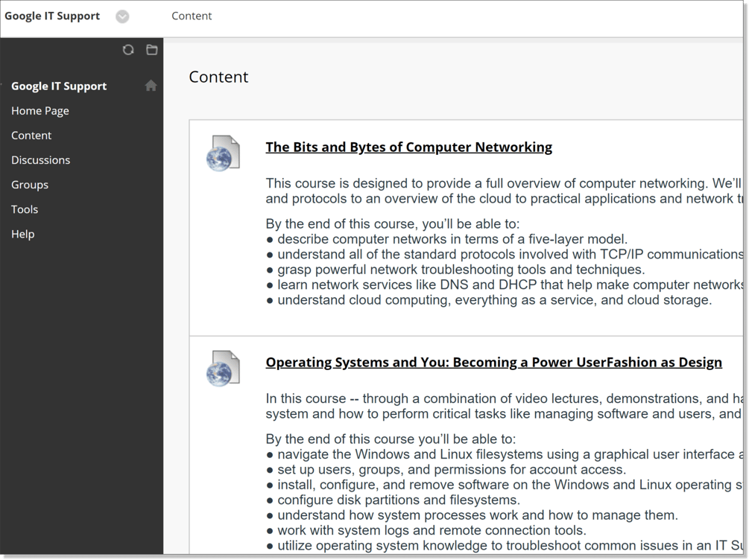Select Content in the course menu
This screenshot has height=560, width=749.
click(x=31, y=135)
